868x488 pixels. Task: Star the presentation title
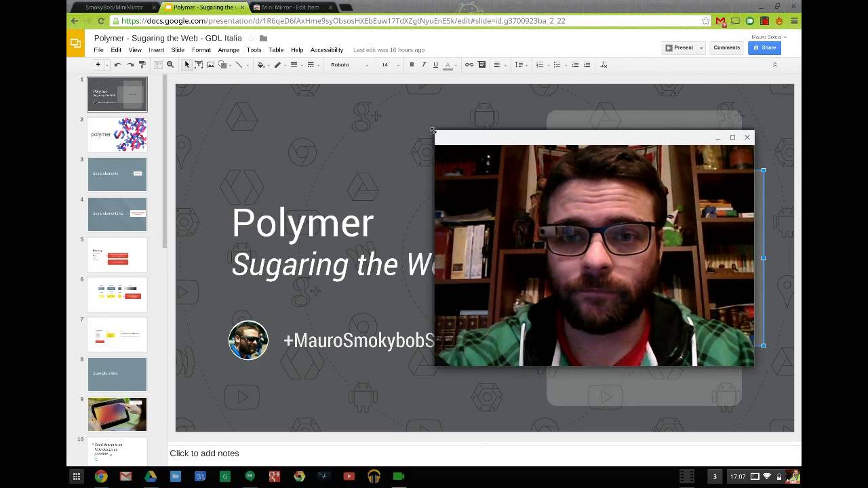point(251,38)
